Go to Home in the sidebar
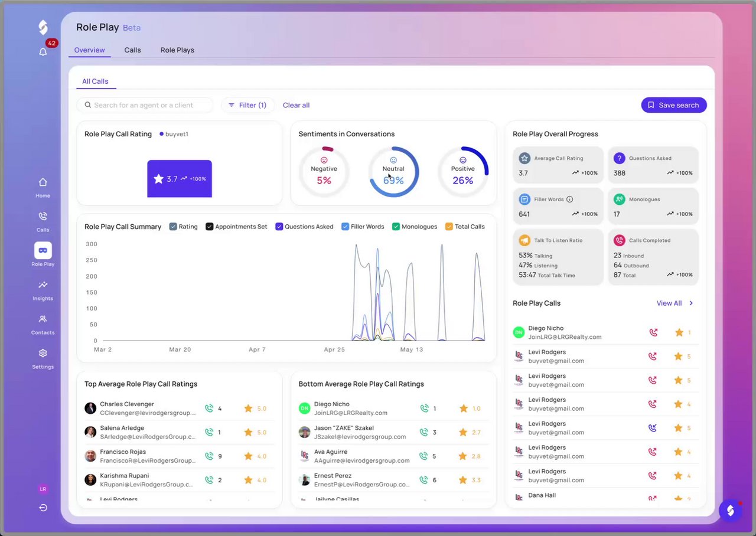Viewport: 756px width, 536px height. click(x=43, y=187)
